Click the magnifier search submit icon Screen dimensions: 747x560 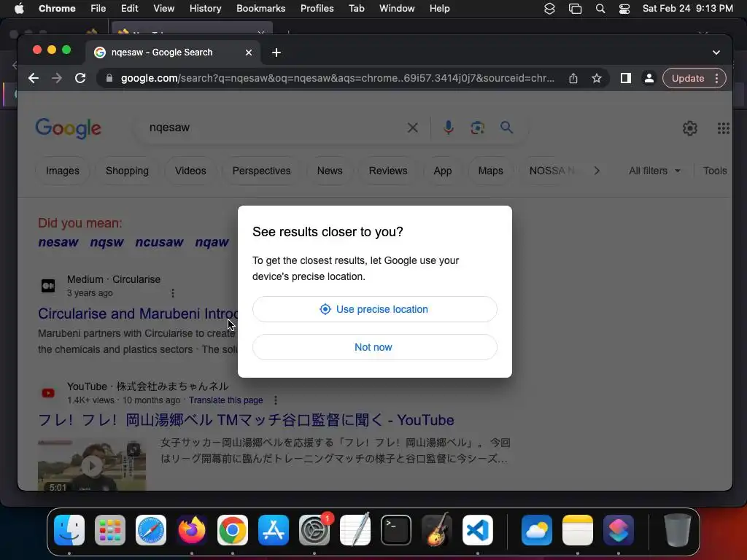click(x=506, y=127)
